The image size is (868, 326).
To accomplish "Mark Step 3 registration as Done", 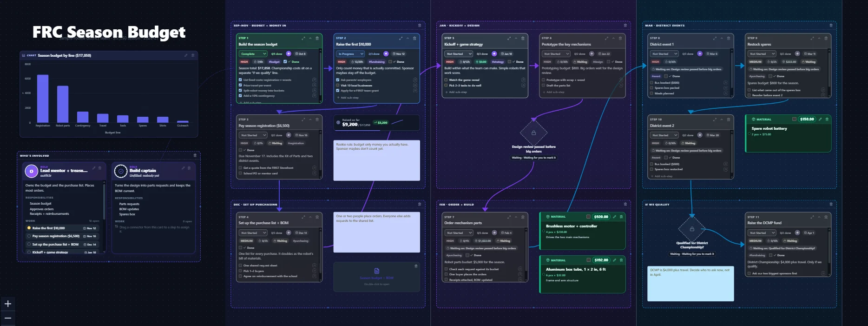I will (x=240, y=150).
